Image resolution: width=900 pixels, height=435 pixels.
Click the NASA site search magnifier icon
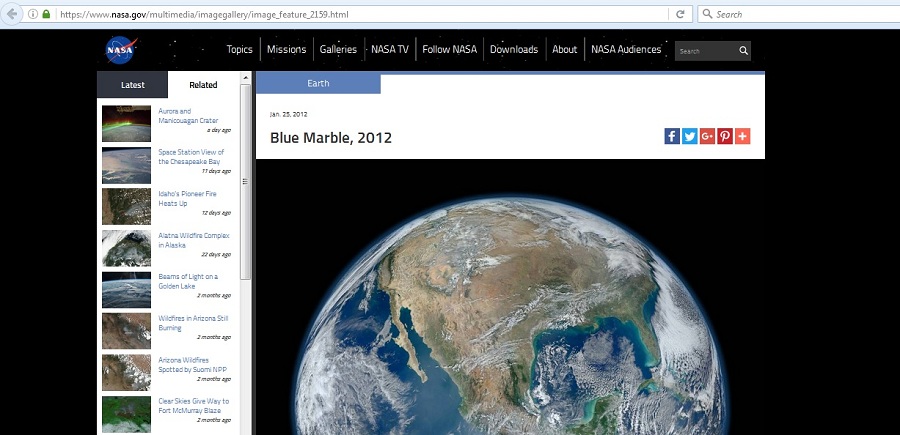(743, 51)
